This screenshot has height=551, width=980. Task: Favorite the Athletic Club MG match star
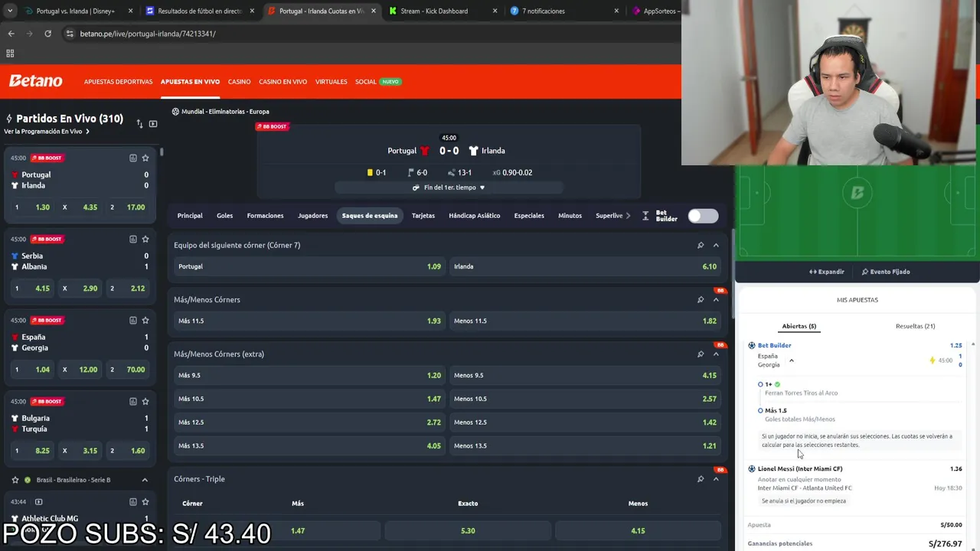(x=145, y=502)
